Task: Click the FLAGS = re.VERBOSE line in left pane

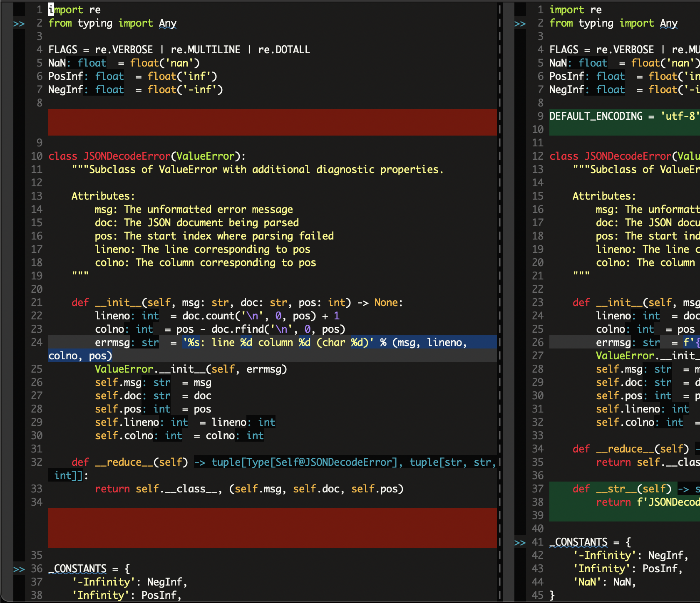Action: point(179,50)
